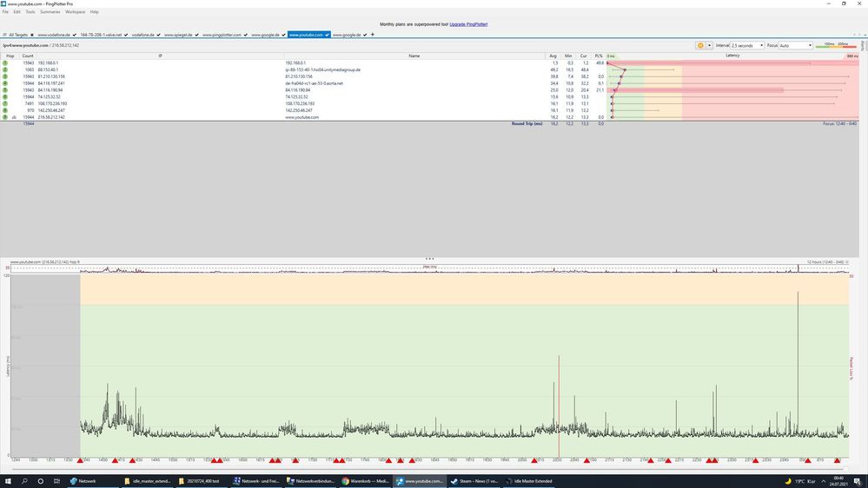Add a new target tab with plus icon
This screenshot has width=868, height=488.
click(373, 35)
